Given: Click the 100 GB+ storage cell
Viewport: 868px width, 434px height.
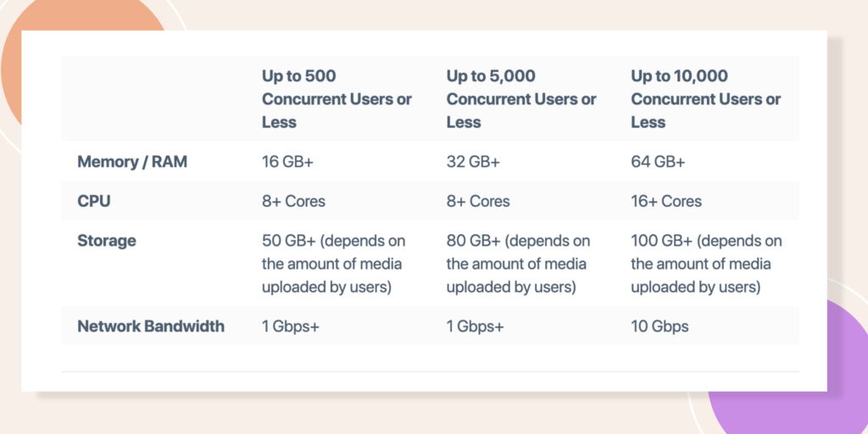Looking at the screenshot, I should tap(706, 264).
